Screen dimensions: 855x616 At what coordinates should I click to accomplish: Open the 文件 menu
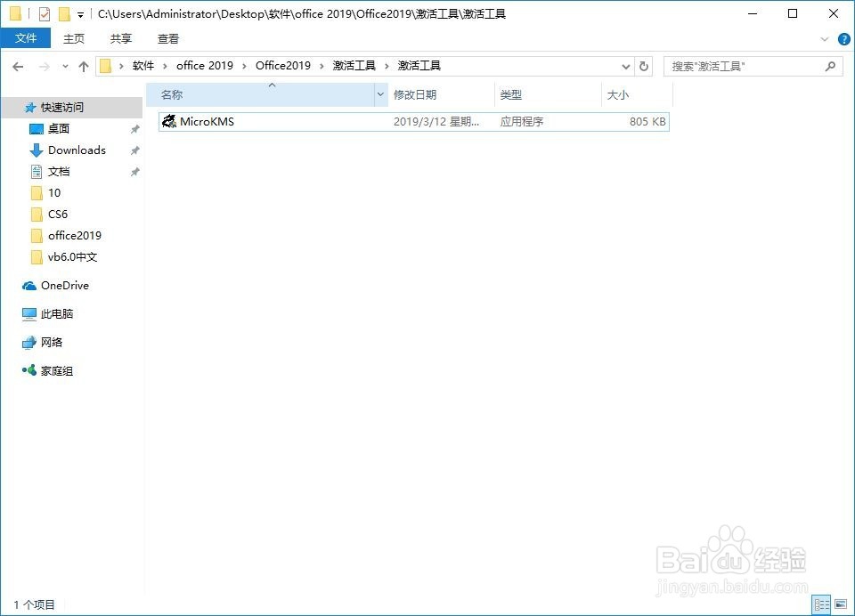(x=26, y=38)
